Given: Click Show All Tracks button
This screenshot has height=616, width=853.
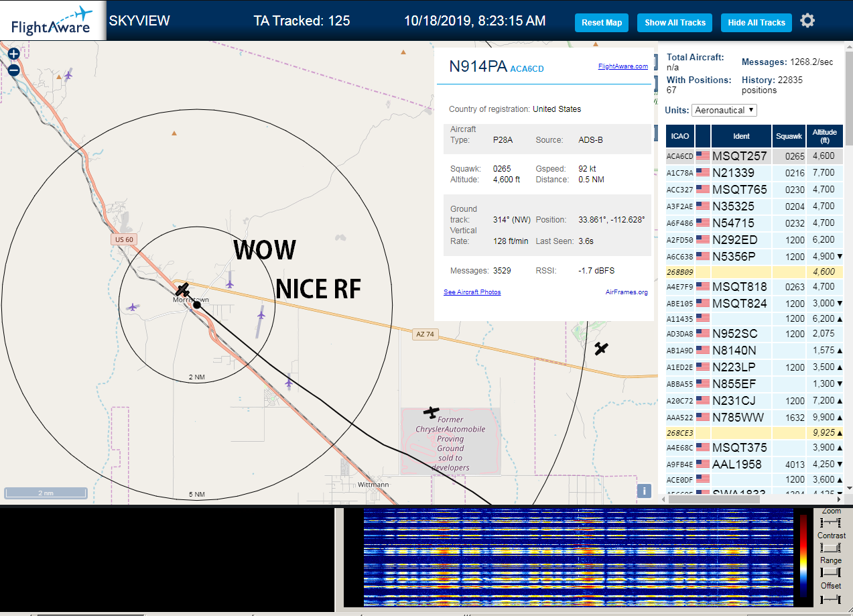Looking at the screenshot, I should point(675,22).
